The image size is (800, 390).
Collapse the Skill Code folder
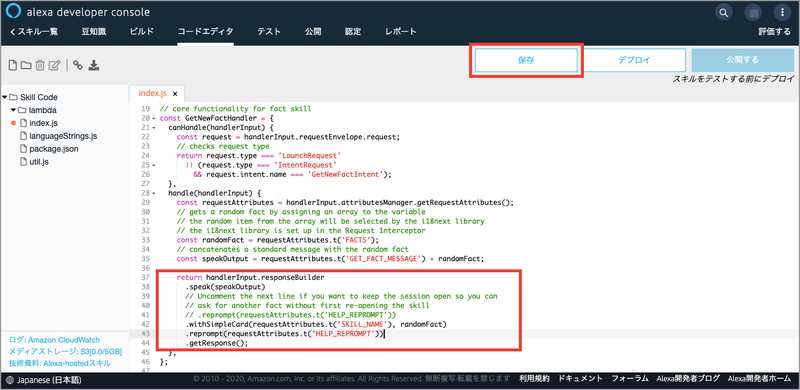click(x=5, y=97)
